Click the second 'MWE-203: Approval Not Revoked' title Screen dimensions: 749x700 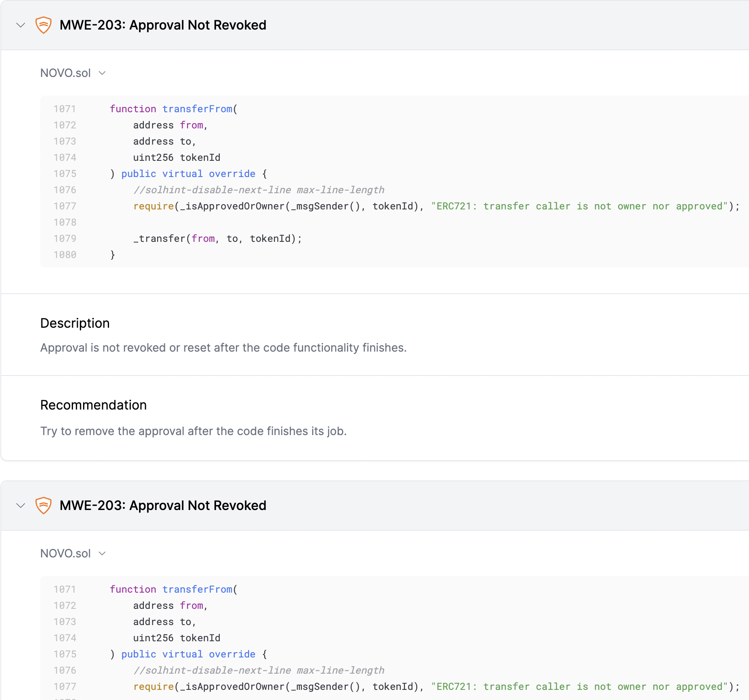tap(163, 506)
